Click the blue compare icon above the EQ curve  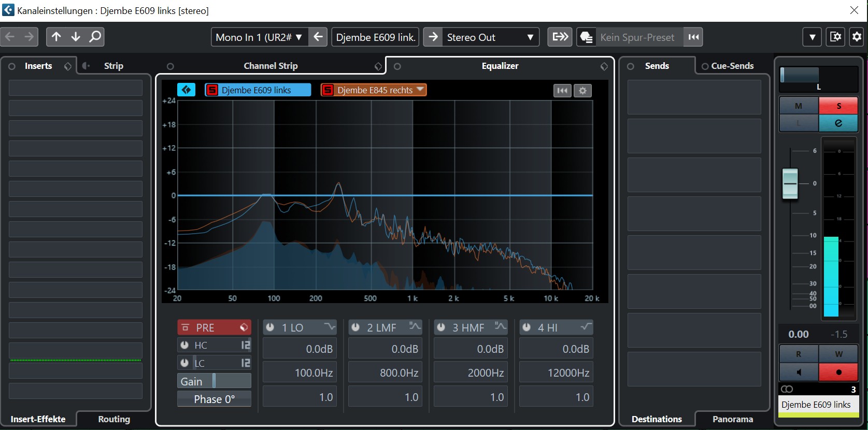pos(186,90)
